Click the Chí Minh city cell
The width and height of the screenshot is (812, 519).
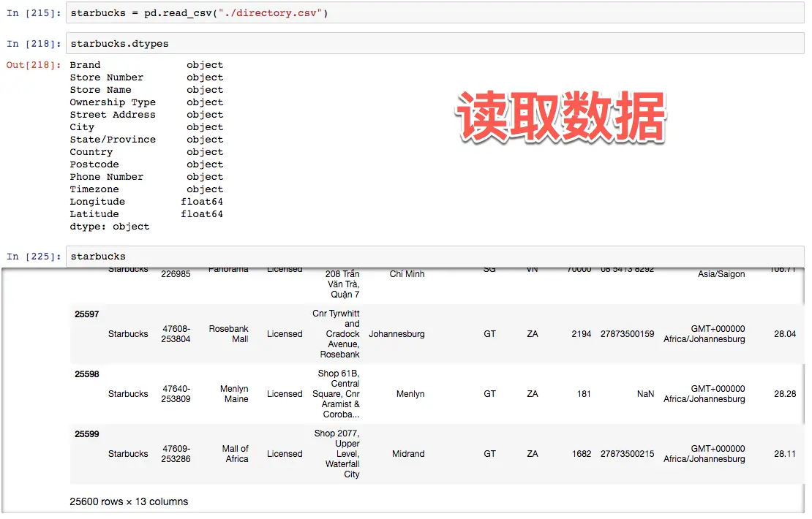407,273
